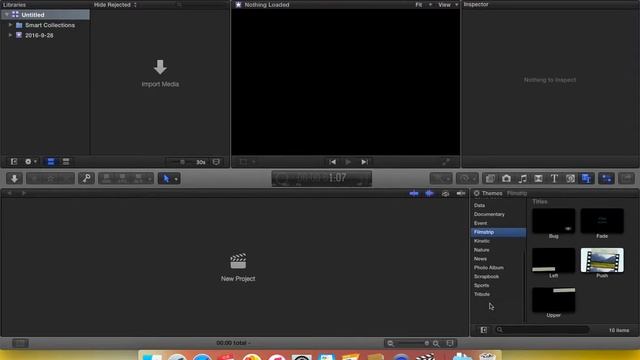Image resolution: width=640 pixels, height=360 pixels.
Task: Go to previous edit in viewer
Action: 333,162
